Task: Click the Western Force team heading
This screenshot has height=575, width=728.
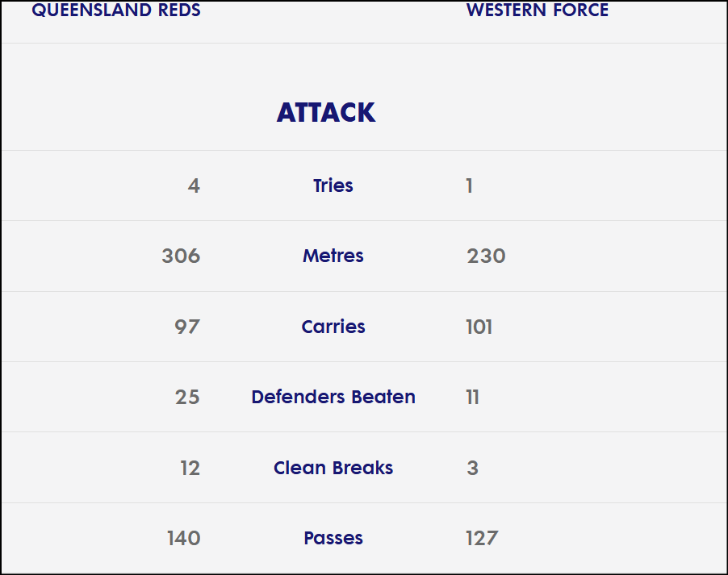Action: [538, 10]
